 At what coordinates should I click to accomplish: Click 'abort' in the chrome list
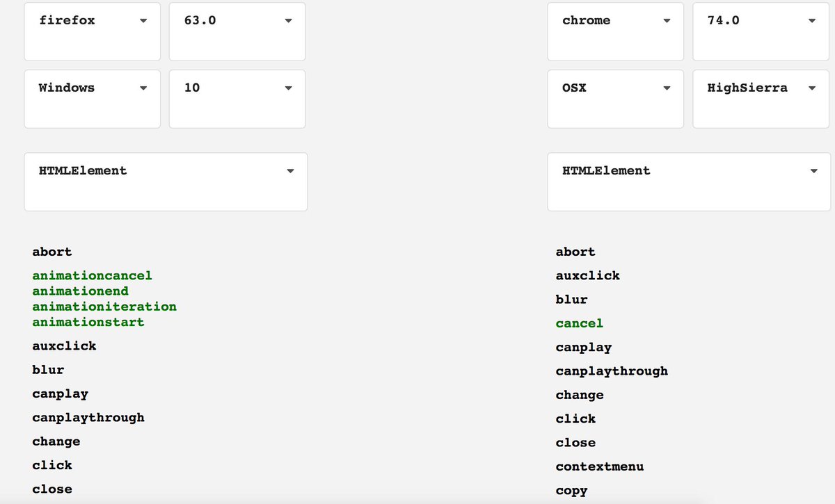click(x=575, y=252)
